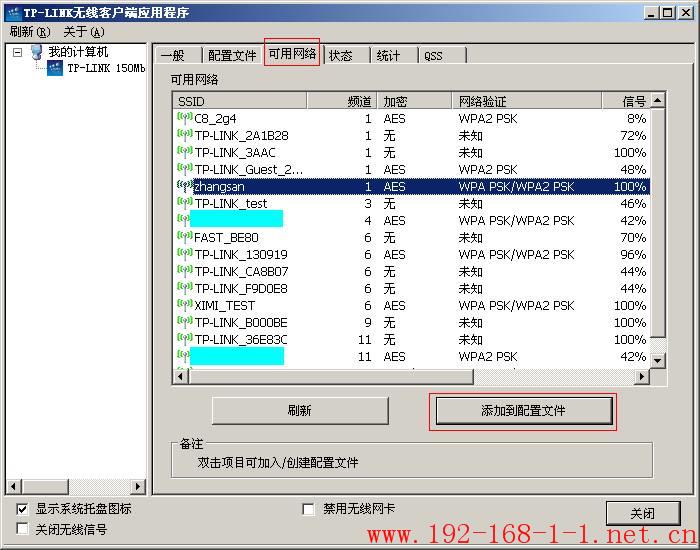The height and width of the screenshot is (550, 700).
Task: Open the 关于(A) menu
Action: (84, 32)
